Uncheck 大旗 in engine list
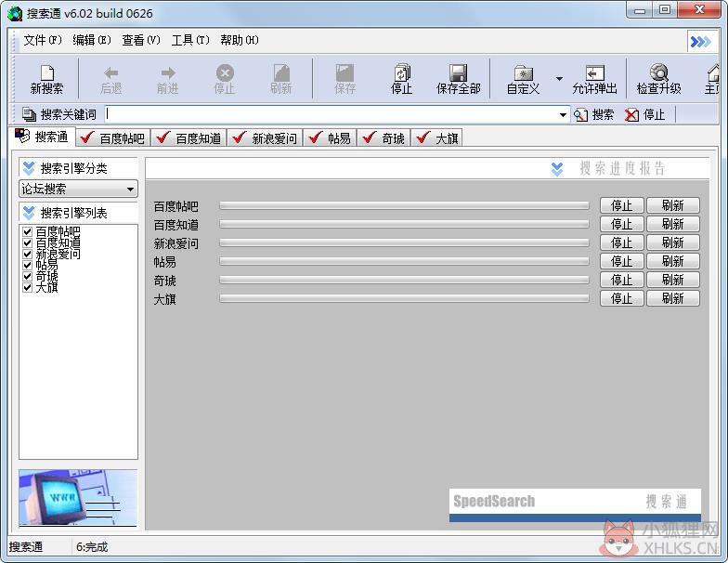728x563 pixels. pyautogui.click(x=28, y=287)
